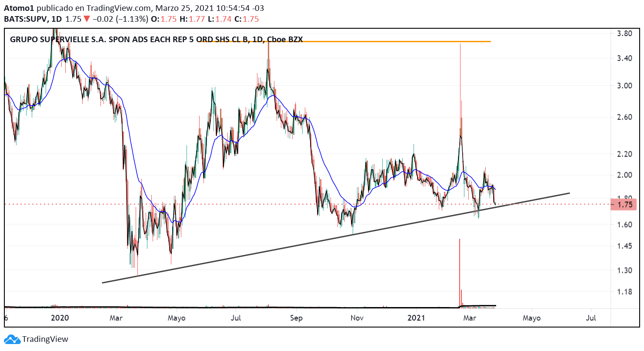Click the Sep label on time axis
The image size is (644, 351).
click(296, 318)
